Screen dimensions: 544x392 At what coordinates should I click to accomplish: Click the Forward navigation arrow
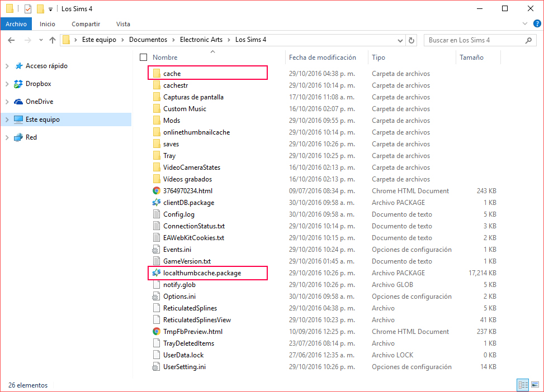28,40
